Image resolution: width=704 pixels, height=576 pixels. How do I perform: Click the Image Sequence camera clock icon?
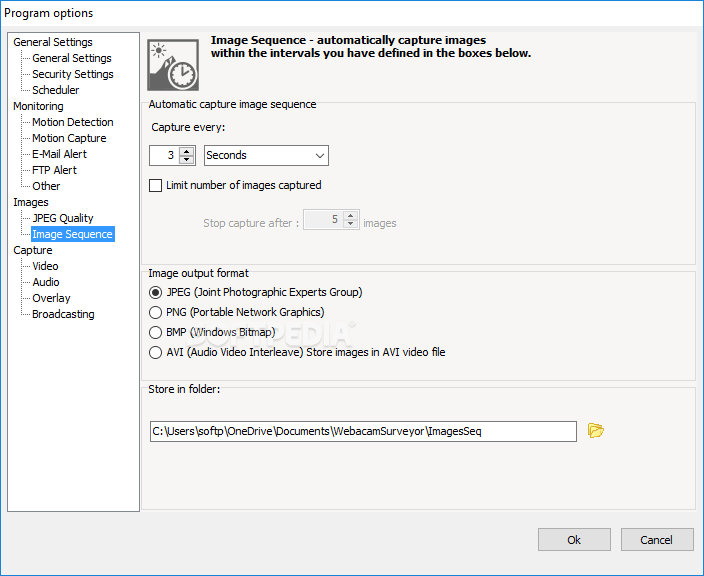173,65
